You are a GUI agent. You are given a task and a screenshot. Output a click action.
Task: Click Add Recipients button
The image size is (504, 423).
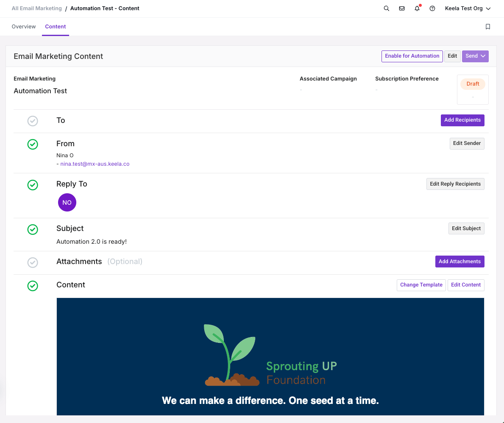[462, 120]
